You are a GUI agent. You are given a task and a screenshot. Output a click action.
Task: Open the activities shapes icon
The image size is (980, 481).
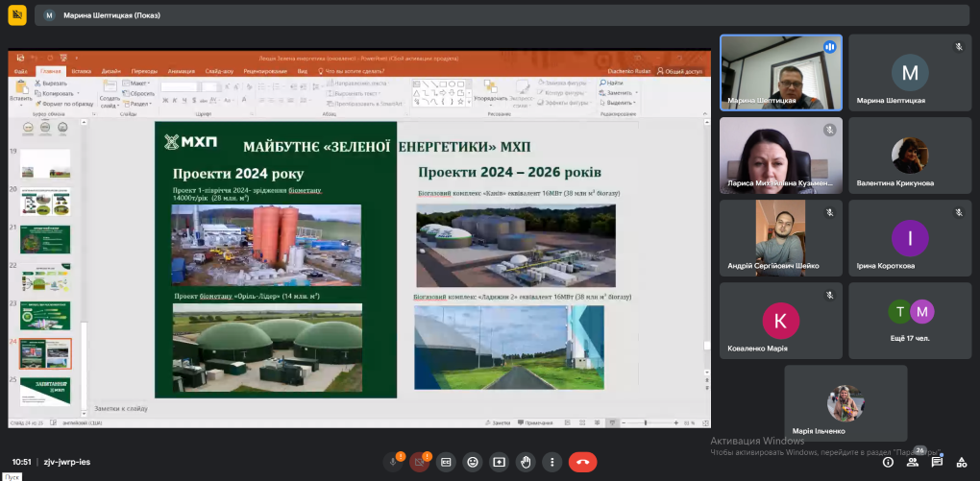(962, 462)
